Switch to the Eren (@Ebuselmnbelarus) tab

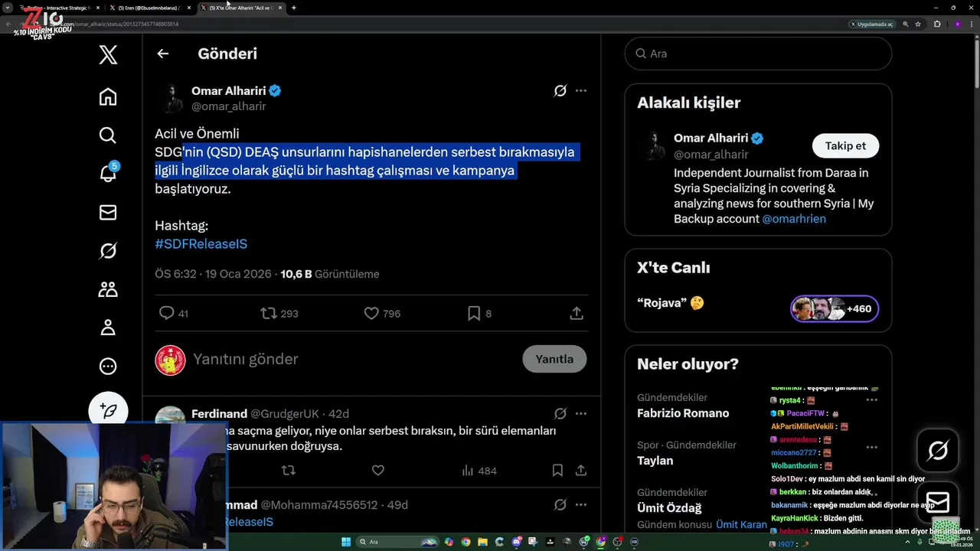point(149,8)
